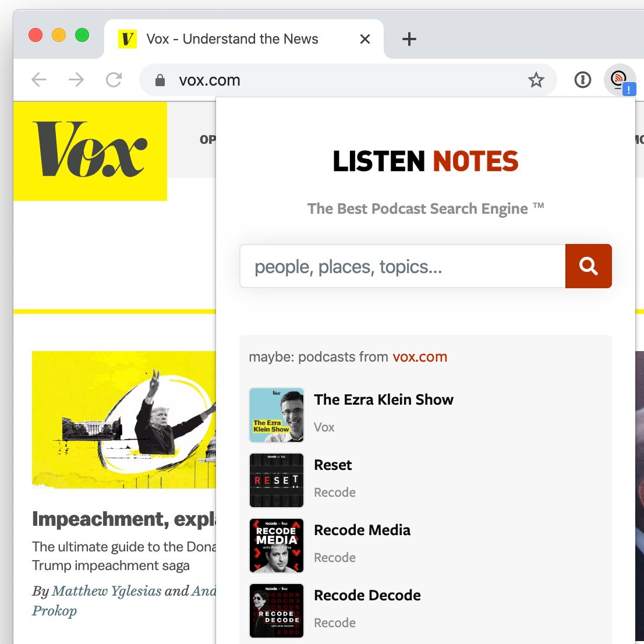
Task: Click the macOS yellow minimize button
Action: pos(59,35)
